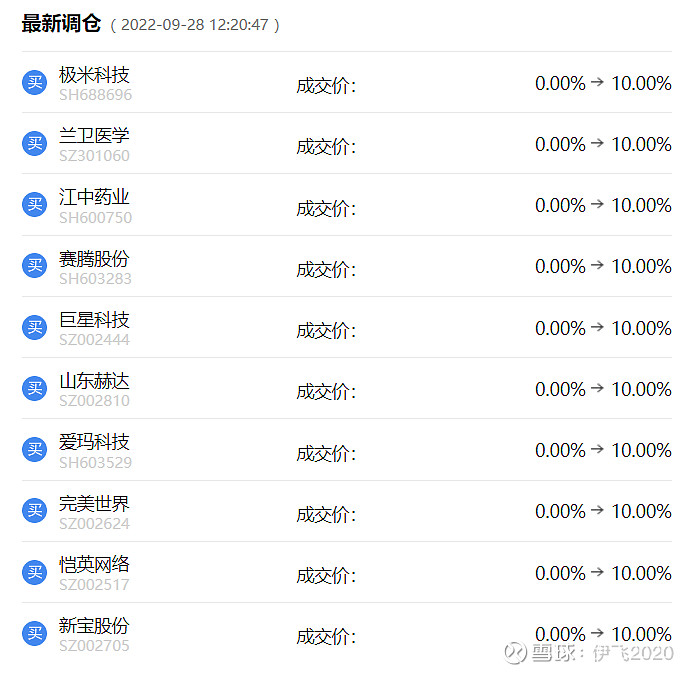This screenshot has width=693, height=674.
Task: Click 恺英网络 position change 0.00% to 10.00%
Action: 603,573
